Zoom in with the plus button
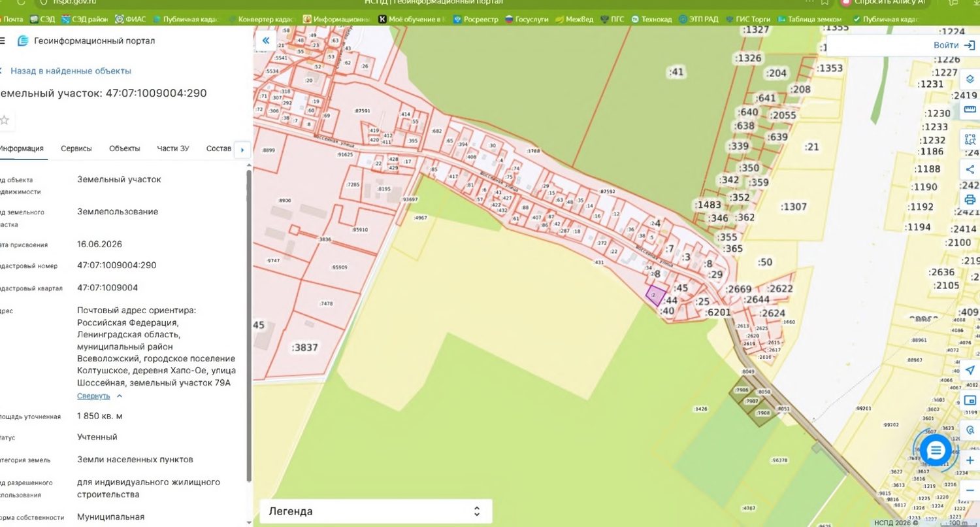 (970, 460)
